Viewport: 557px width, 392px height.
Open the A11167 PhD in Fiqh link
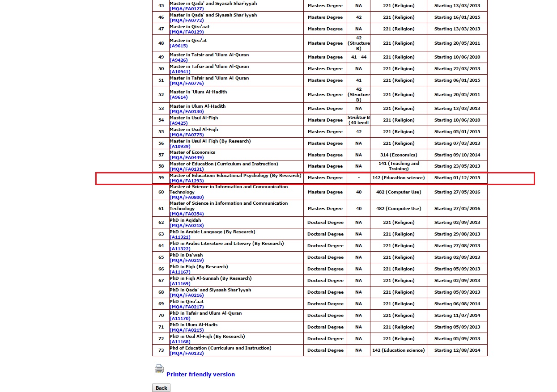180,272
